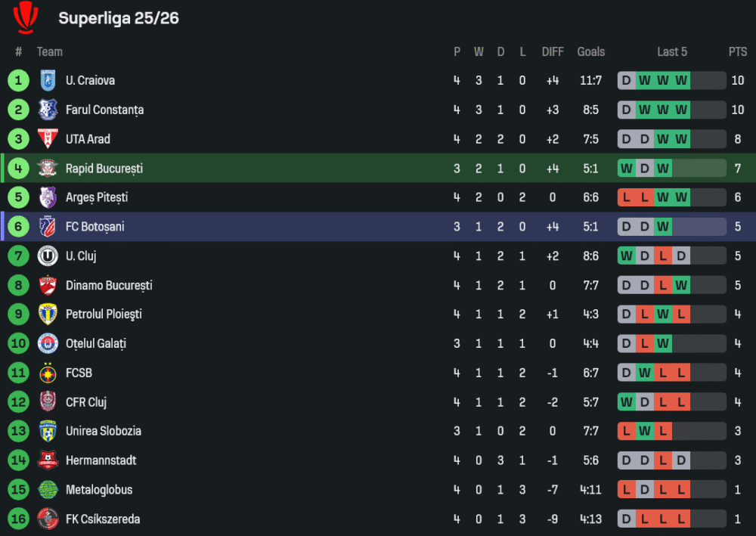
Task: Click the Rapid București club crest
Action: (x=48, y=168)
